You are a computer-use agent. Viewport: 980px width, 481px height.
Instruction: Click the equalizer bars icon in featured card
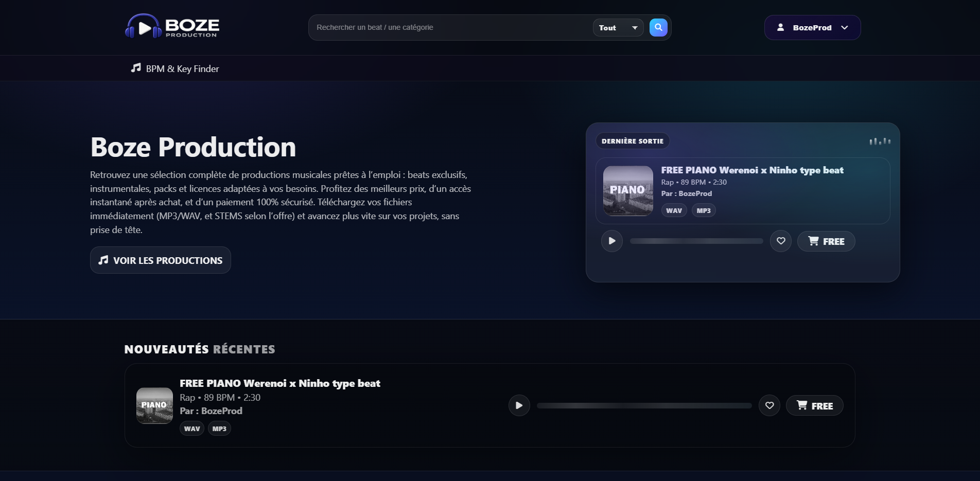880,141
